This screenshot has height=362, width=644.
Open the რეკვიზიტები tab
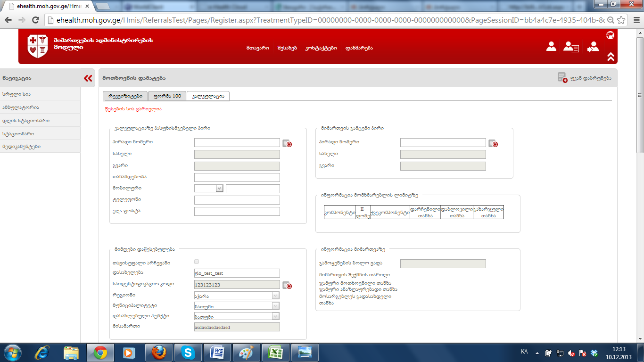coord(125,96)
